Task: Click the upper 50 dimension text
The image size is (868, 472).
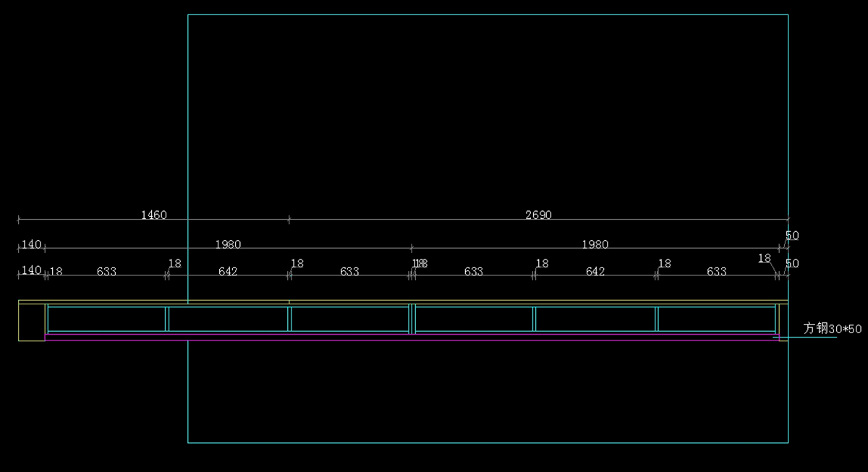Action: [x=792, y=236]
